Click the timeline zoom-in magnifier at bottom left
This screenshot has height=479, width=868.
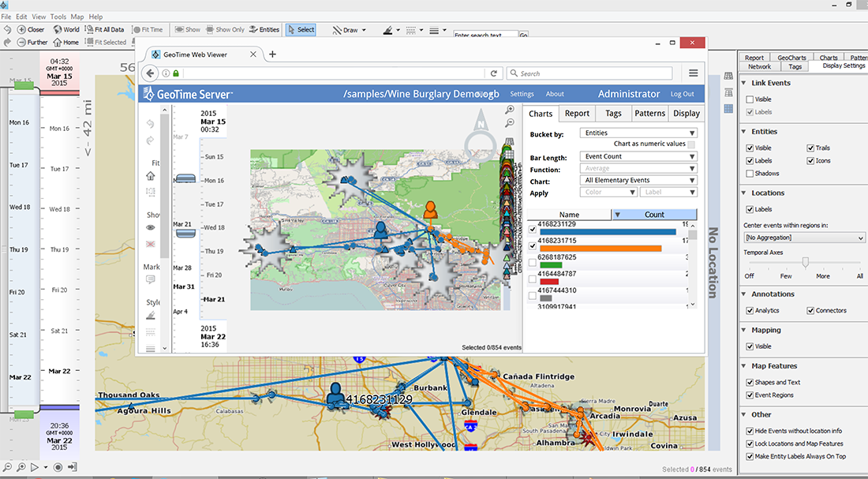[21, 467]
